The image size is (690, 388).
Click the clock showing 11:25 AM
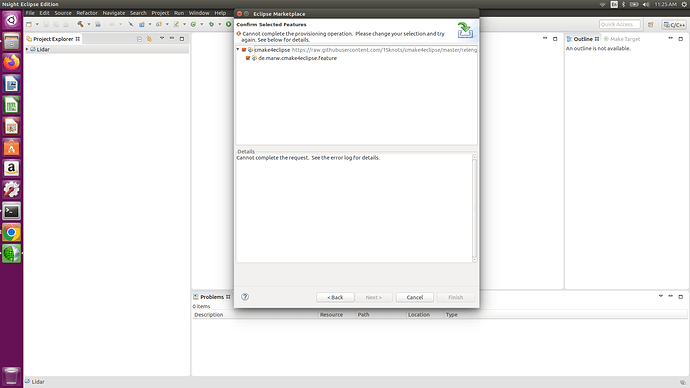coord(665,4)
